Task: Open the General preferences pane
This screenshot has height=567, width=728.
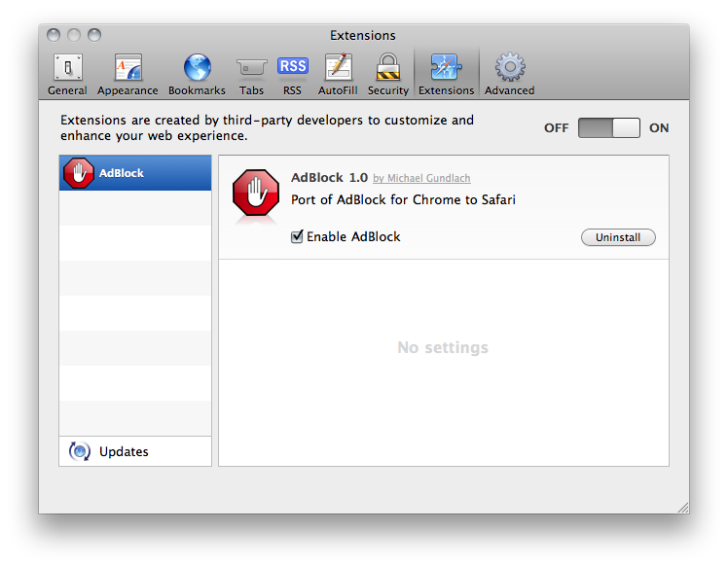Action: click(x=67, y=74)
